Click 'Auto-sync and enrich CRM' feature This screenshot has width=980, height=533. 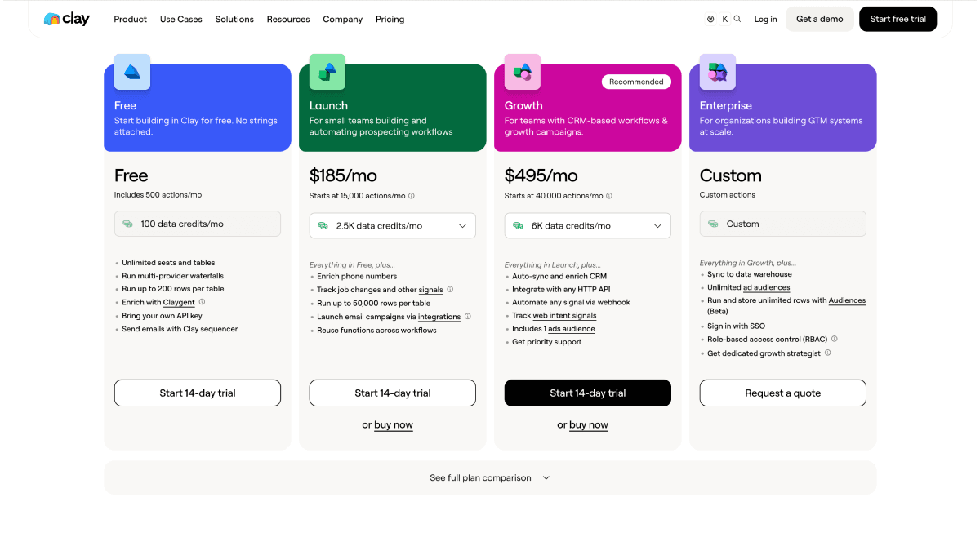pos(559,276)
